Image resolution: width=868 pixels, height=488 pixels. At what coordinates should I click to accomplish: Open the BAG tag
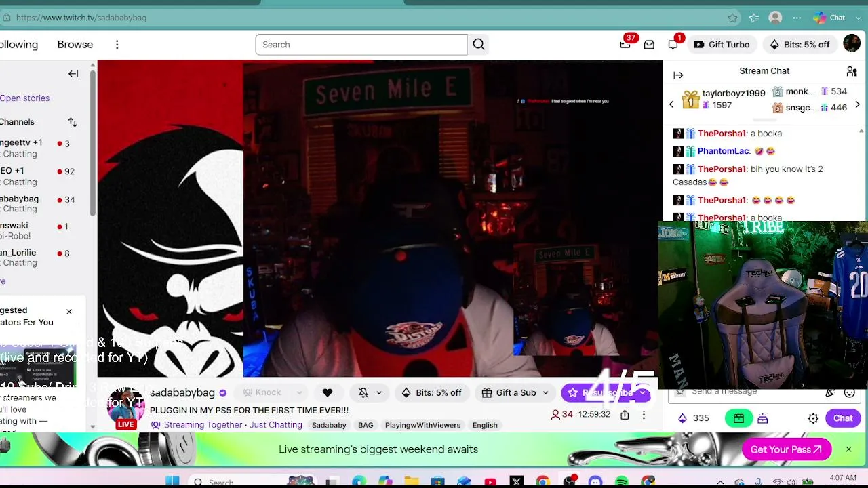pos(366,425)
